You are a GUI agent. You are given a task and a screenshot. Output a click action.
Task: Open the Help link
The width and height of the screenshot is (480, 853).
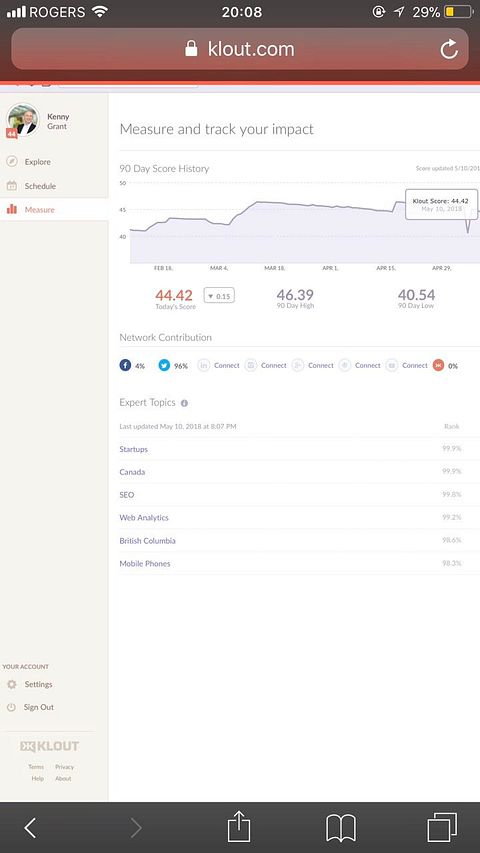pyautogui.click(x=38, y=778)
